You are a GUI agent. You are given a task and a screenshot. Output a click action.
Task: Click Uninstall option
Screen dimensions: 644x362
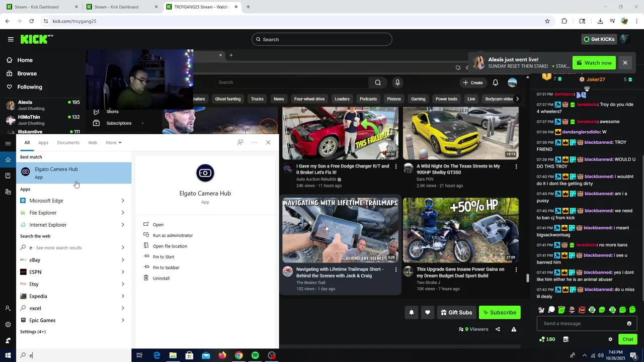161,279
